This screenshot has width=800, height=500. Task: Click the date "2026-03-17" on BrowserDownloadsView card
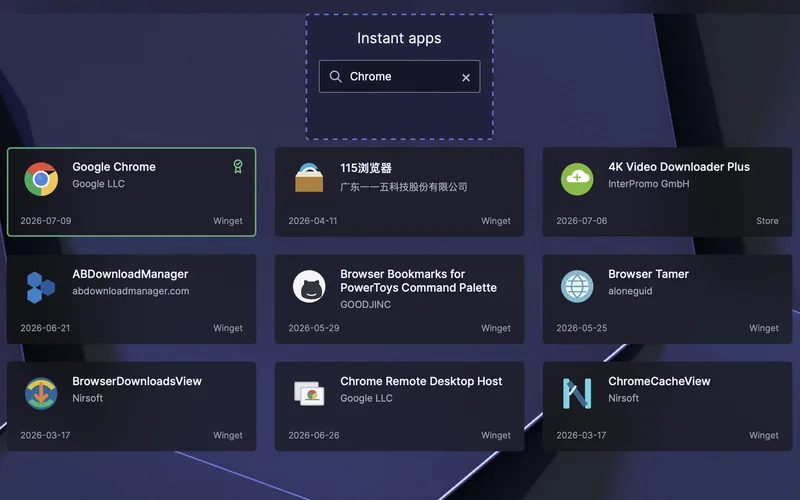pos(45,435)
